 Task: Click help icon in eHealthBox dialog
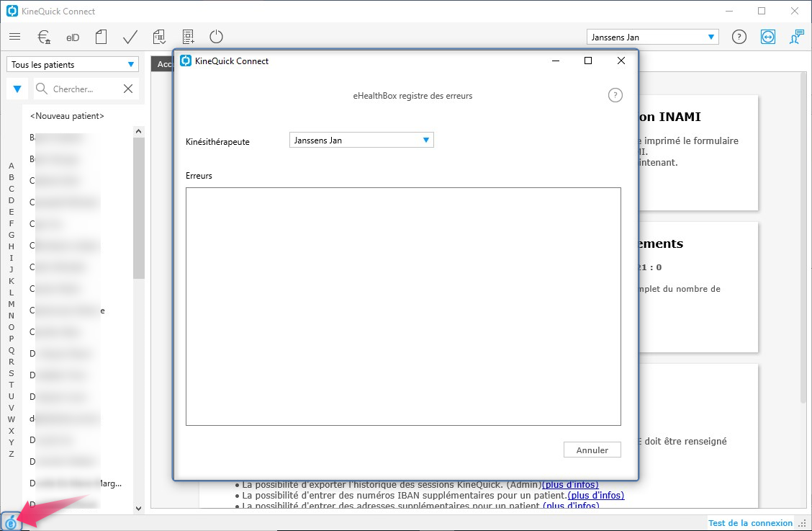615,95
